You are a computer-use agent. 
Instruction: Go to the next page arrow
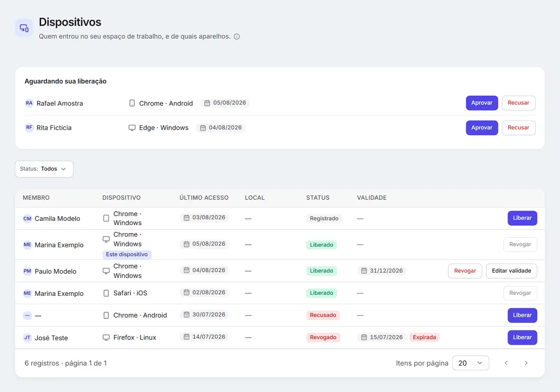coord(526,363)
